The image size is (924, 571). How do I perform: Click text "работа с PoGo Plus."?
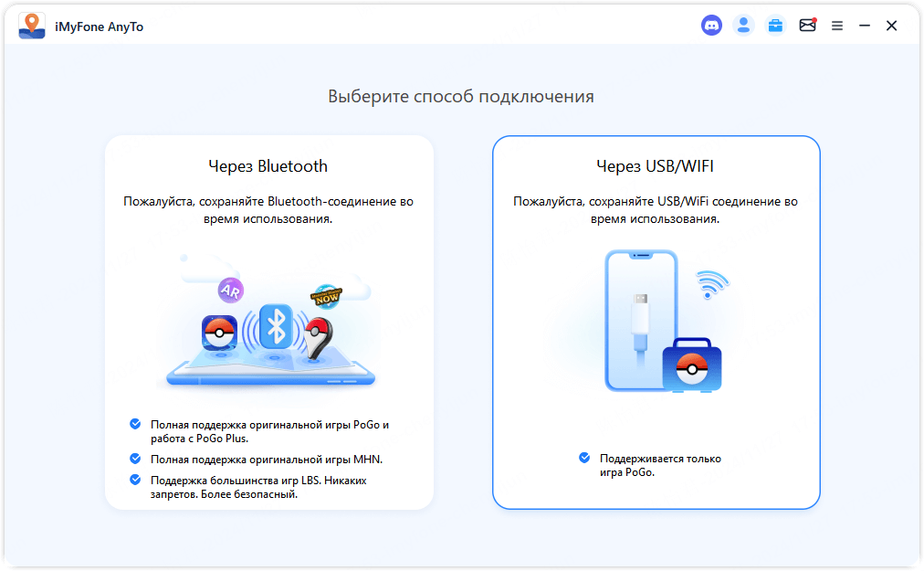(x=199, y=439)
